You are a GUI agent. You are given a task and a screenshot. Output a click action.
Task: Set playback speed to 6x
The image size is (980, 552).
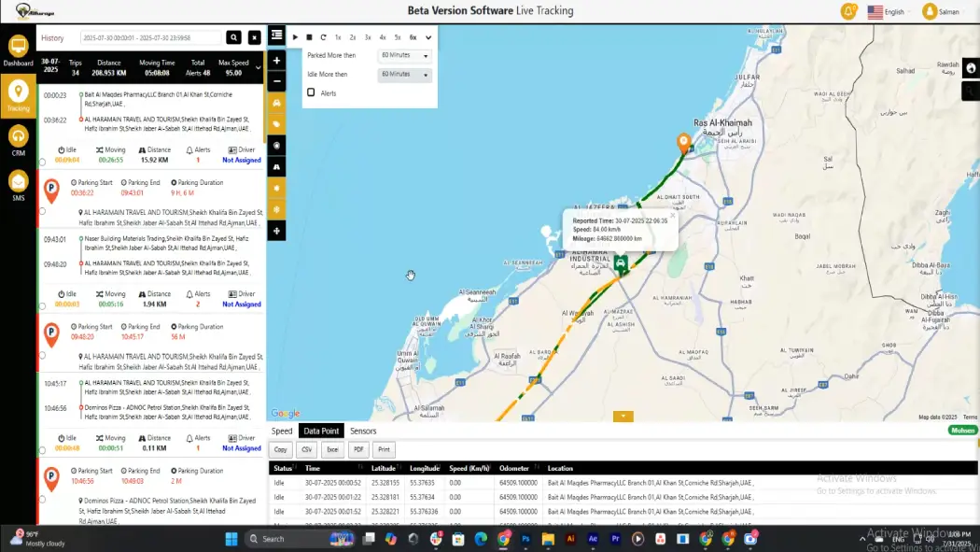pyautogui.click(x=413, y=37)
